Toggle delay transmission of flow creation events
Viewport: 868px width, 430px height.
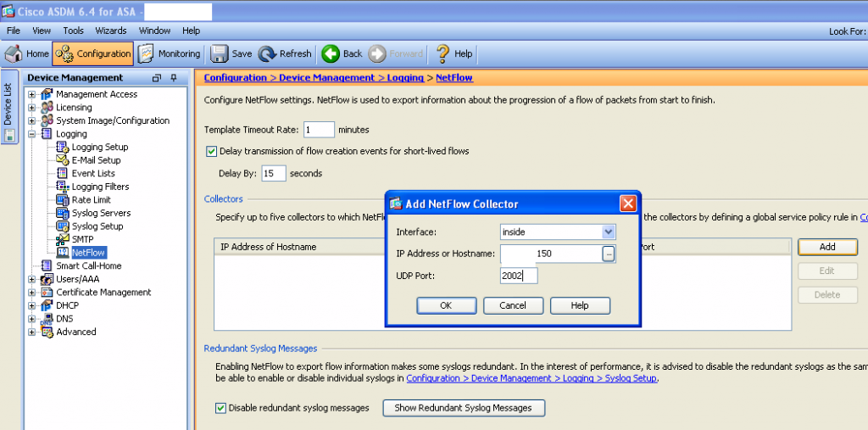pos(211,151)
